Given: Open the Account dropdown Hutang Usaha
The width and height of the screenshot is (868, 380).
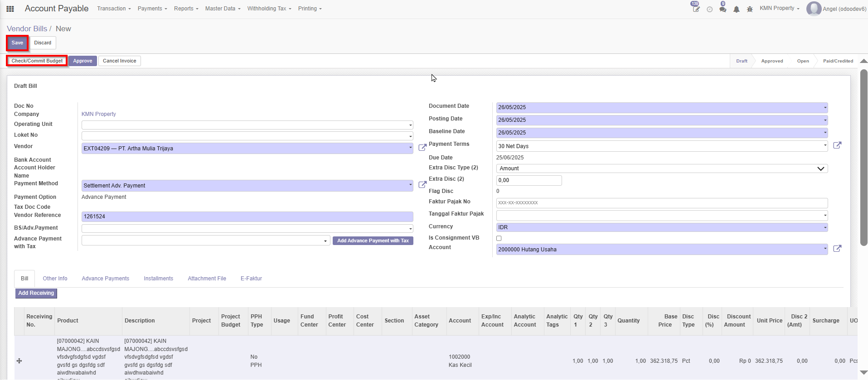Looking at the screenshot, I should coord(662,250).
